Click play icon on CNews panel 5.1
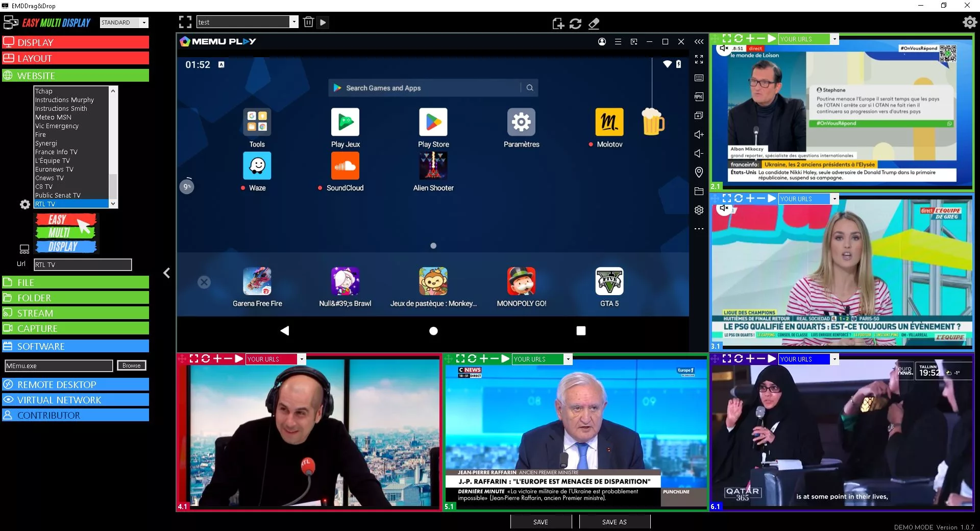The image size is (980, 531). click(x=505, y=359)
